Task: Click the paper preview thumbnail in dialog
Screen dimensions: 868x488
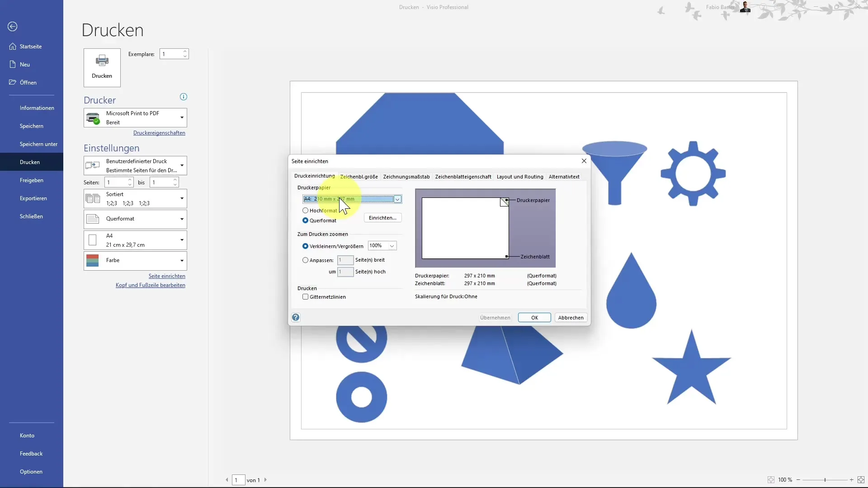Action: pos(485,228)
